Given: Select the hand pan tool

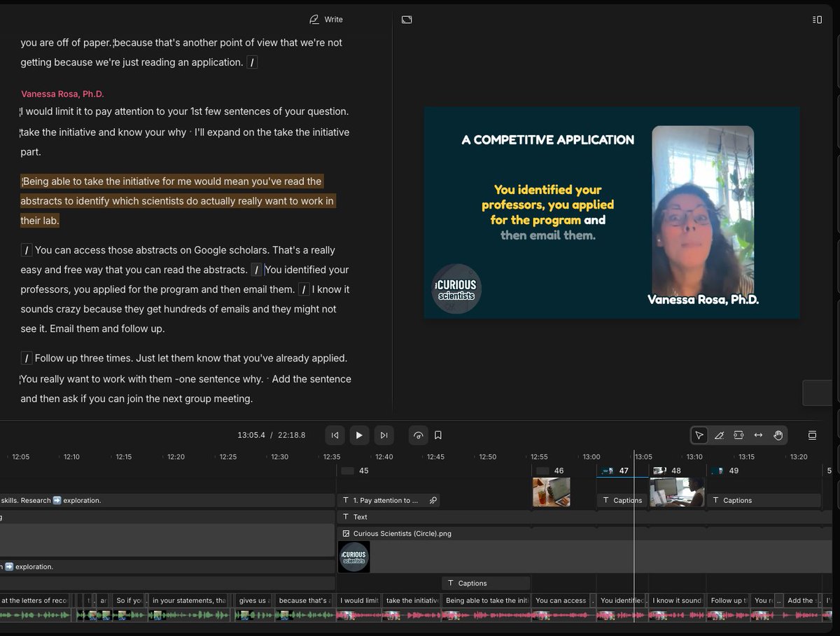Looking at the screenshot, I should pyautogui.click(x=778, y=435).
